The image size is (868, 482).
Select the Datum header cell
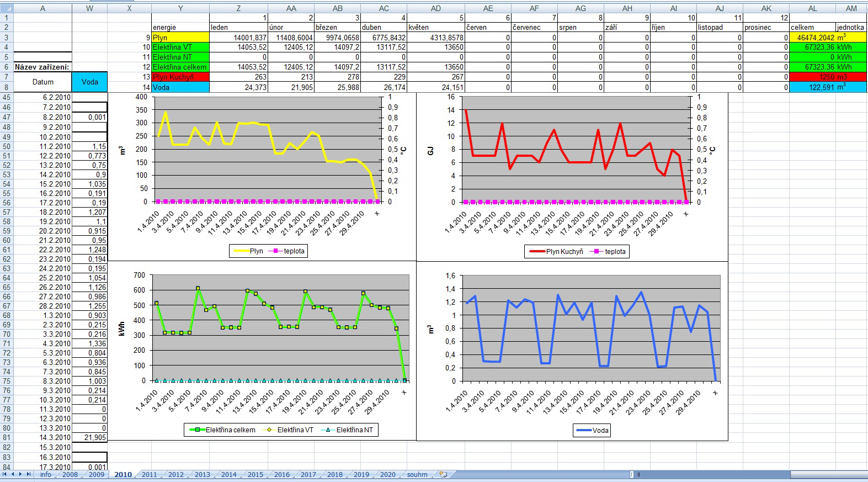(x=42, y=82)
